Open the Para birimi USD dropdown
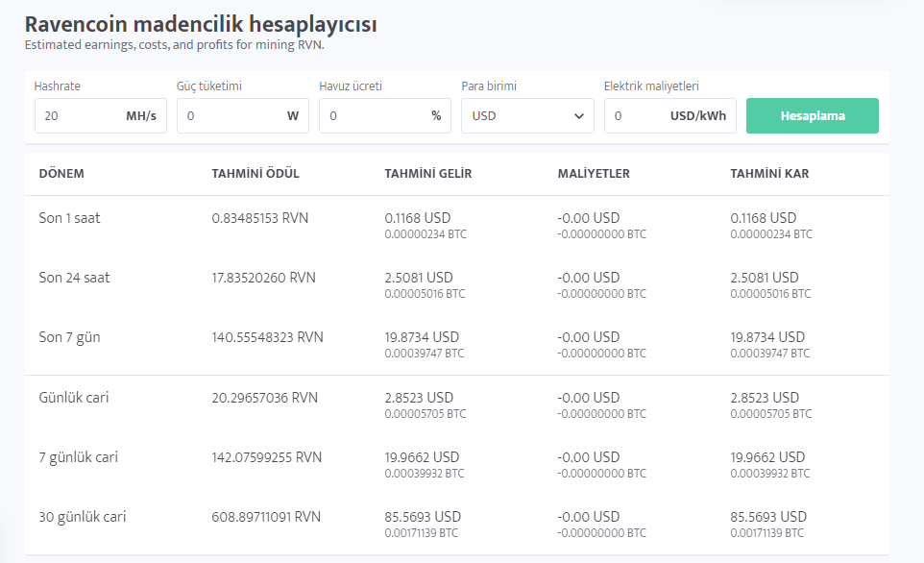The height and width of the screenshot is (563, 924). tap(527, 115)
